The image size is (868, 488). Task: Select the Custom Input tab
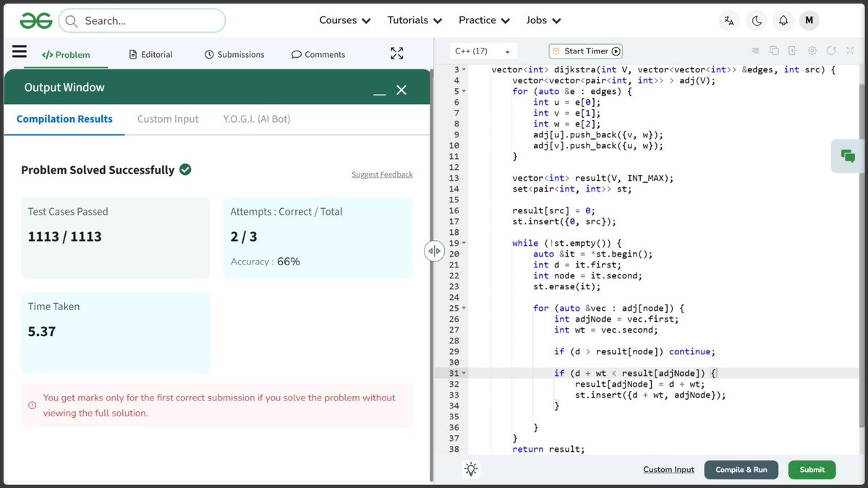tap(168, 119)
